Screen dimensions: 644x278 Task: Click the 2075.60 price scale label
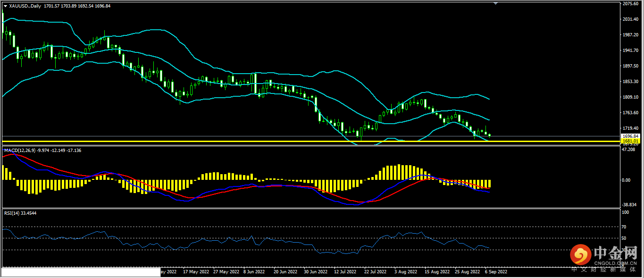630,4
